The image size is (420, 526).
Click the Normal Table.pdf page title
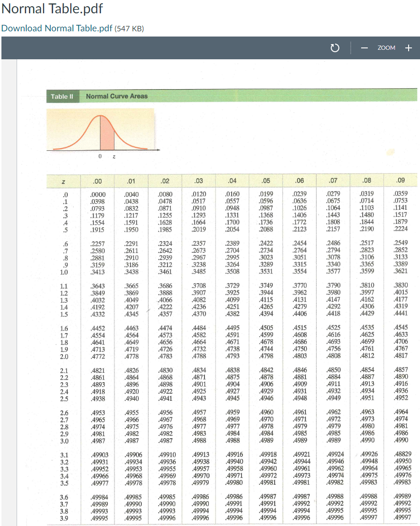[x=52, y=9]
